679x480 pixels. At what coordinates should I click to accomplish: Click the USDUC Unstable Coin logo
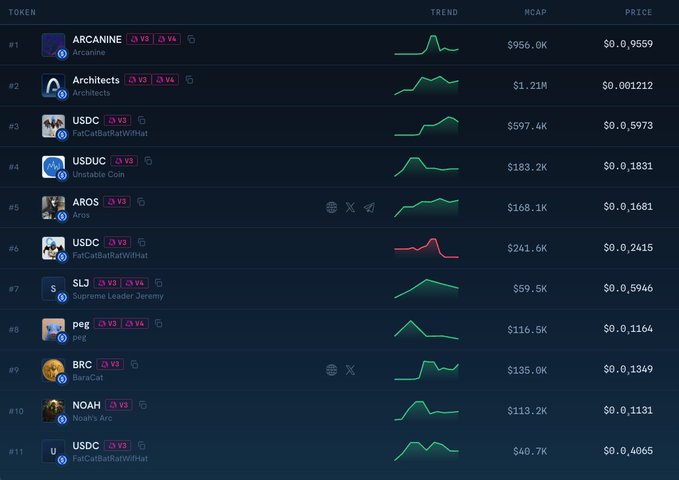tap(53, 167)
